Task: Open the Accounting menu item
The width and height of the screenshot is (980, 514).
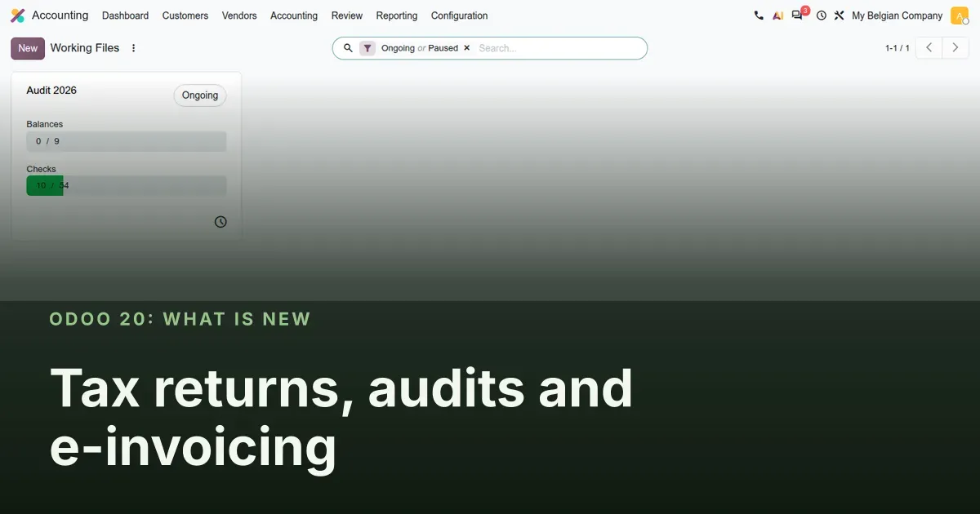Action: click(x=294, y=16)
